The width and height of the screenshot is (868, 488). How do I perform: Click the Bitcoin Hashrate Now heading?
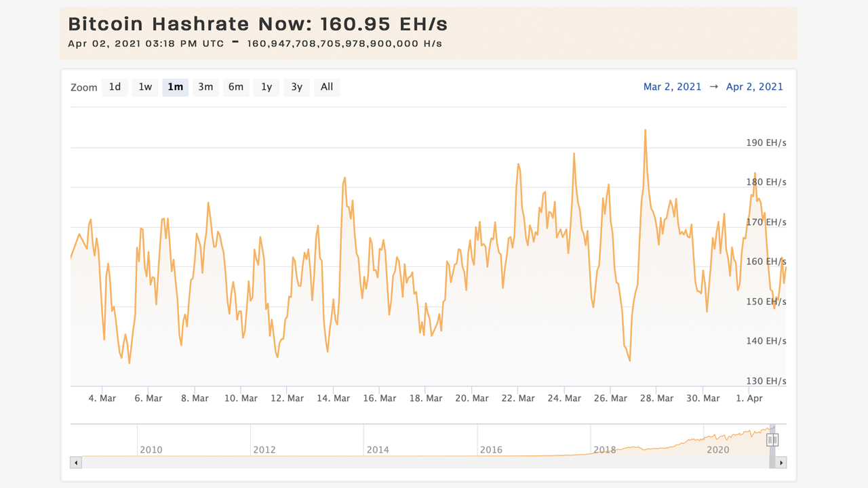point(258,24)
